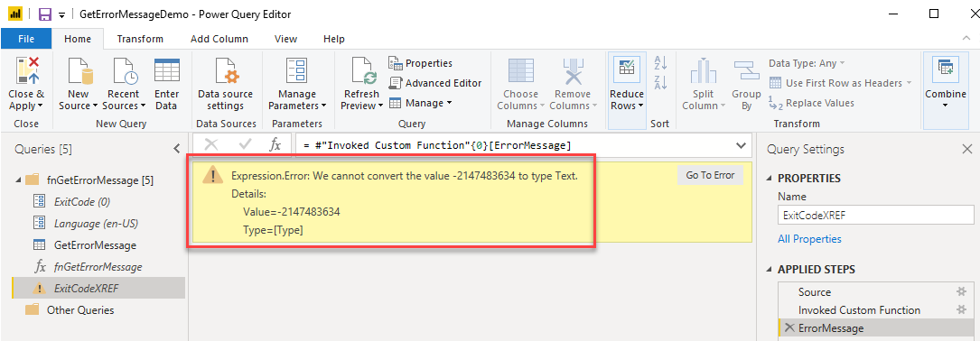Open the gear settings for the Source step

(x=961, y=291)
